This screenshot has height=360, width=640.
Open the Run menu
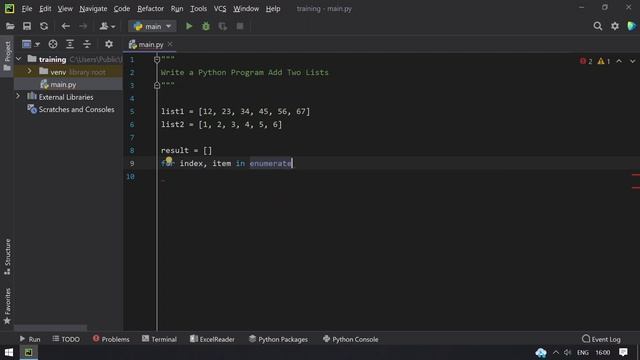tap(177, 9)
